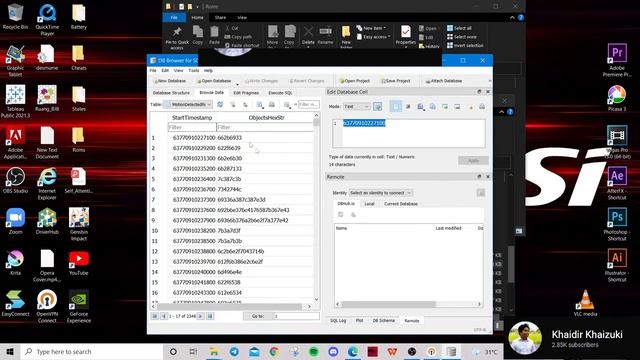Click Copy path in Explorer ribbon
This screenshot has width=640, height=360.
tap(238, 37)
